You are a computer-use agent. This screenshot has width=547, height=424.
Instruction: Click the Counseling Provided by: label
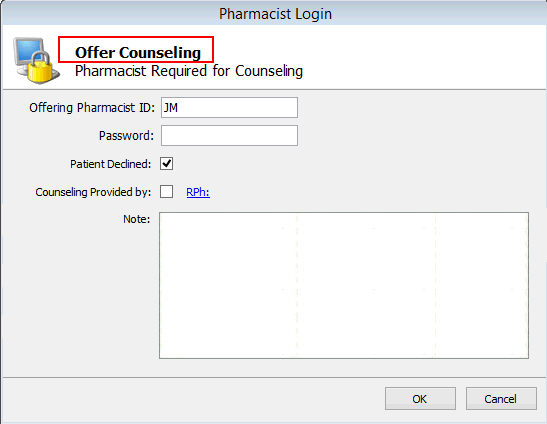coord(93,192)
